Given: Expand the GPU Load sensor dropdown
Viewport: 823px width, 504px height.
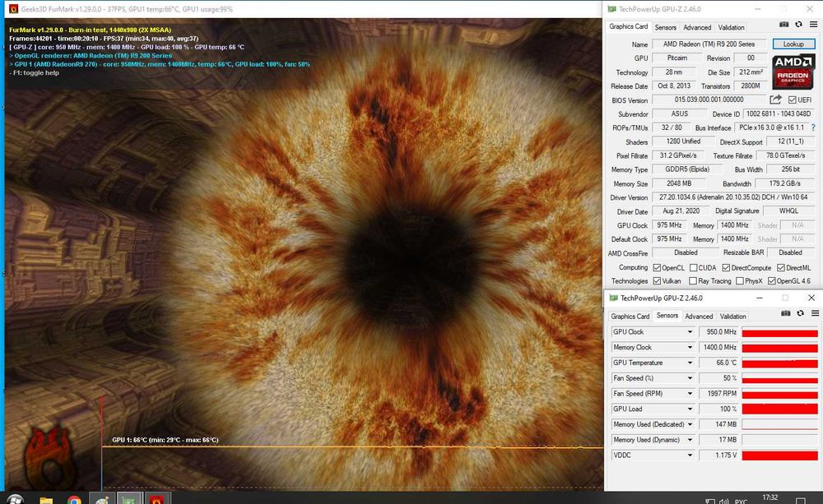Looking at the screenshot, I should [690, 409].
